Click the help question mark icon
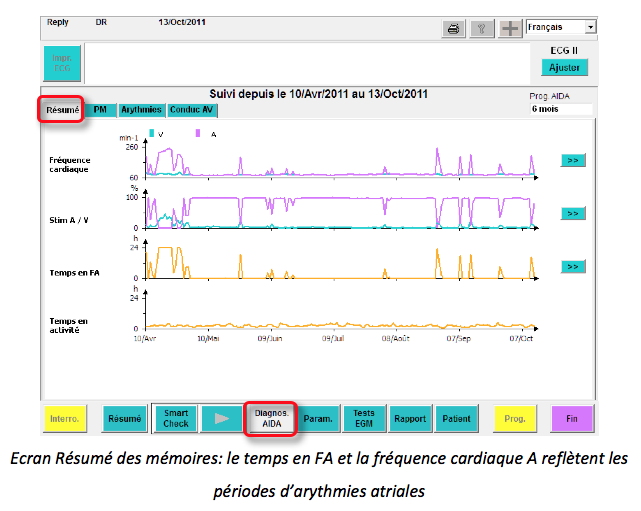This screenshot has height=511, width=641. (x=483, y=28)
